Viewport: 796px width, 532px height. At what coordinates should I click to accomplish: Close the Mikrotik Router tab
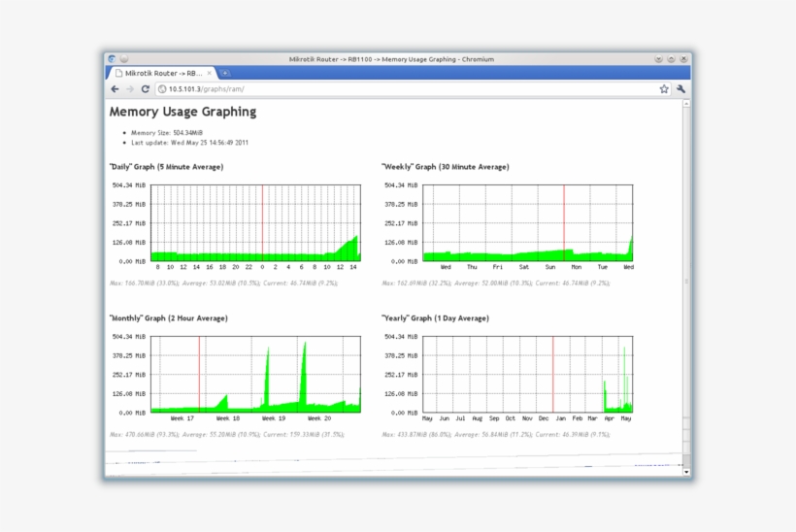click(209, 73)
